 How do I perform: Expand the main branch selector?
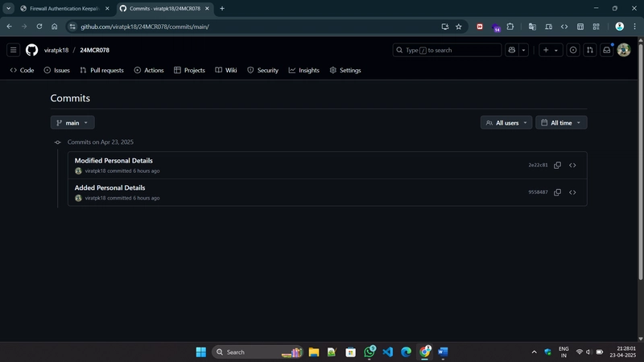72,123
